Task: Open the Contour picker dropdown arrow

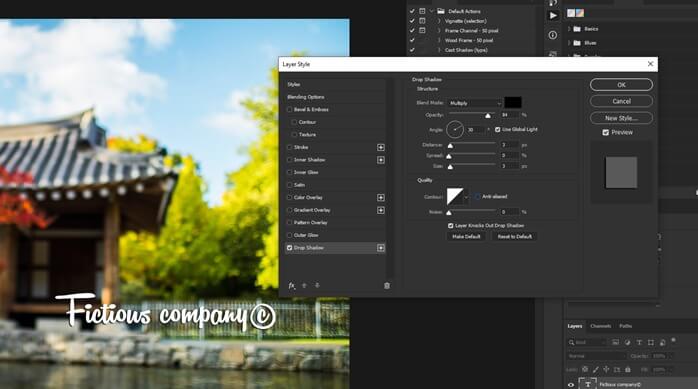Action: pyautogui.click(x=467, y=197)
